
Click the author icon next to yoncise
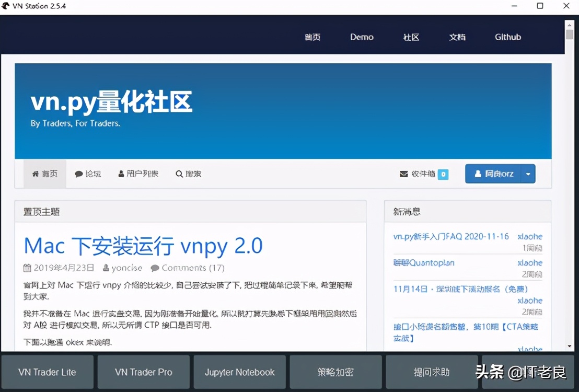point(105,268)
